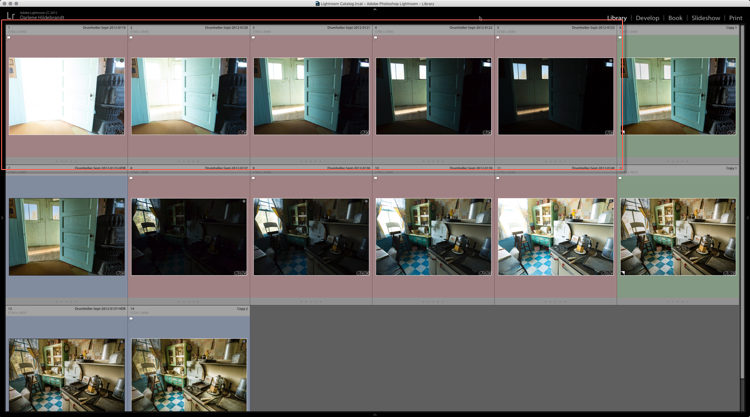Toggle flag on the green doorway copy cell
This screenshot has width=750, height=417.
click(620, 37)
